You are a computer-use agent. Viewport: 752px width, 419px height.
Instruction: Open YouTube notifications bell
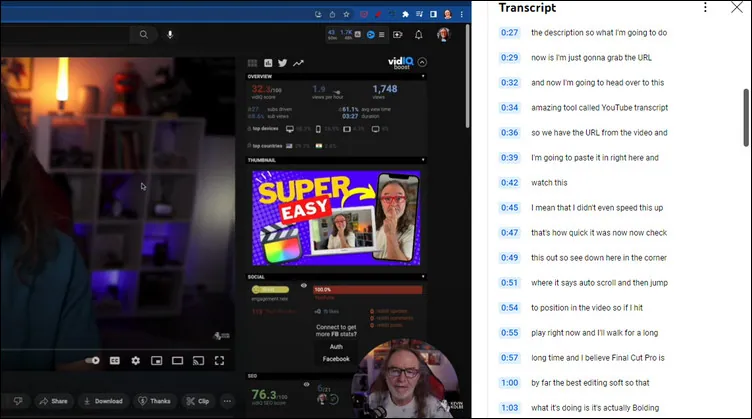pos(419,35)
